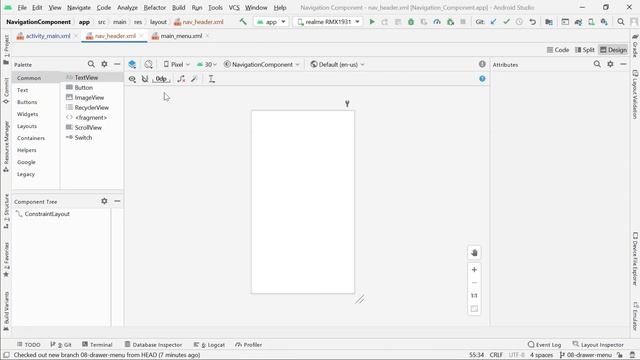640x360 pixels.
Task: Open design surface layers selector
Action: (132, 64)
